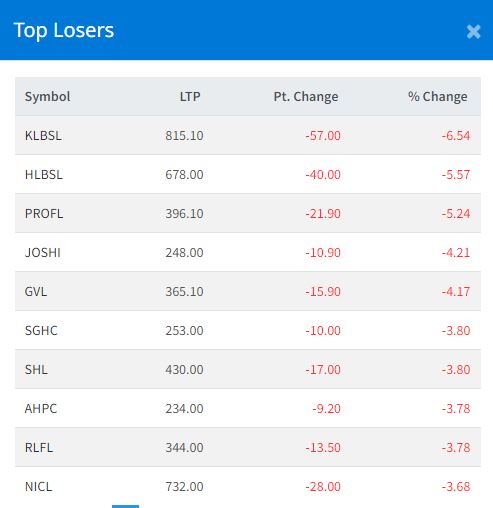Open the RLFL stock symbol

[39, 448]
